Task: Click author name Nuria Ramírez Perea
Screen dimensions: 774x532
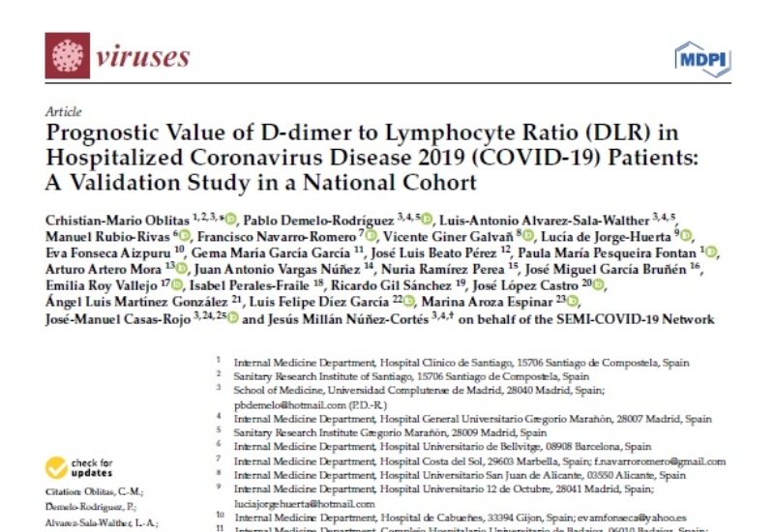Action: point(443,270)
